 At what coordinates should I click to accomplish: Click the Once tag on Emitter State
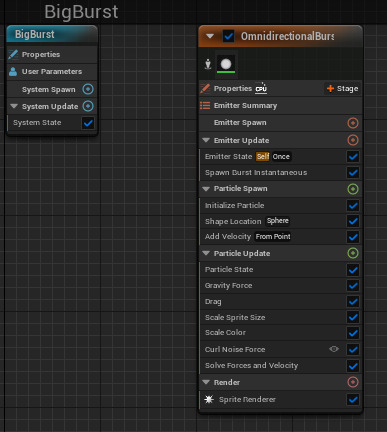[281, 156]
